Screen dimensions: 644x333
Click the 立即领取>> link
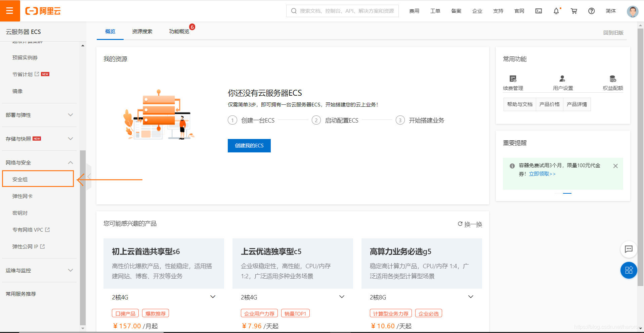pyautogui.click(x=542, y=174)
